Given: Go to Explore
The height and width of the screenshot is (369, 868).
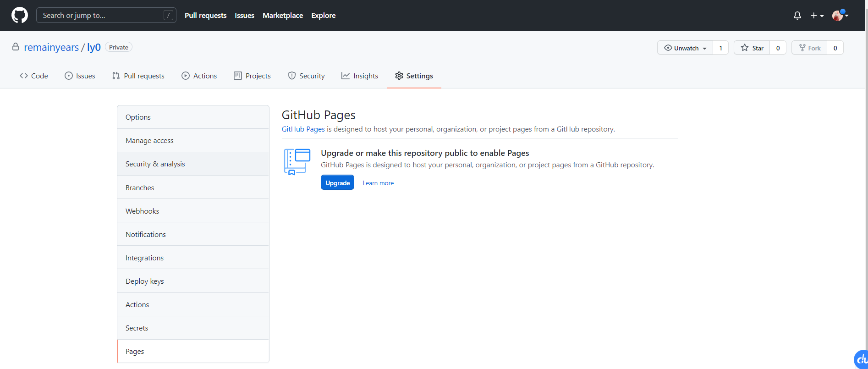Looking at the screenshot, I should pyautogui.click(x=324, y=15).
